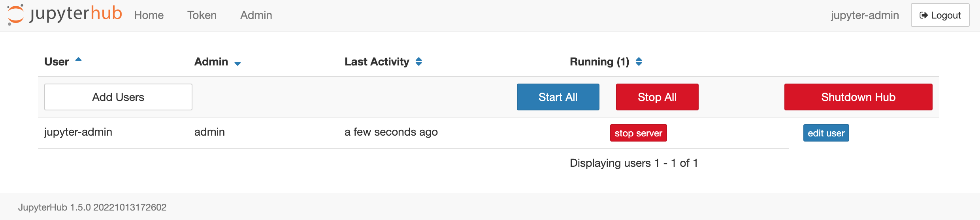Select the jupyter-admin name in the table row
The height and width of the screenshot is (220, 980).
(78, 132)
